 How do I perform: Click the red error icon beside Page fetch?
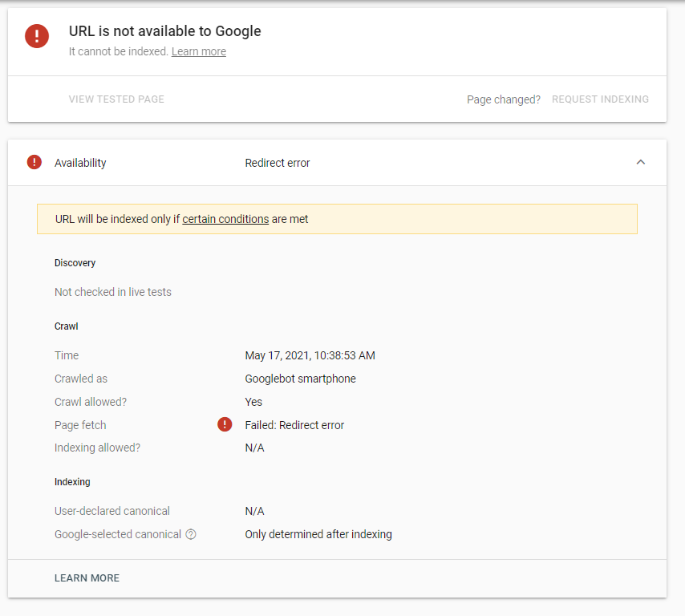click(225, 424)
